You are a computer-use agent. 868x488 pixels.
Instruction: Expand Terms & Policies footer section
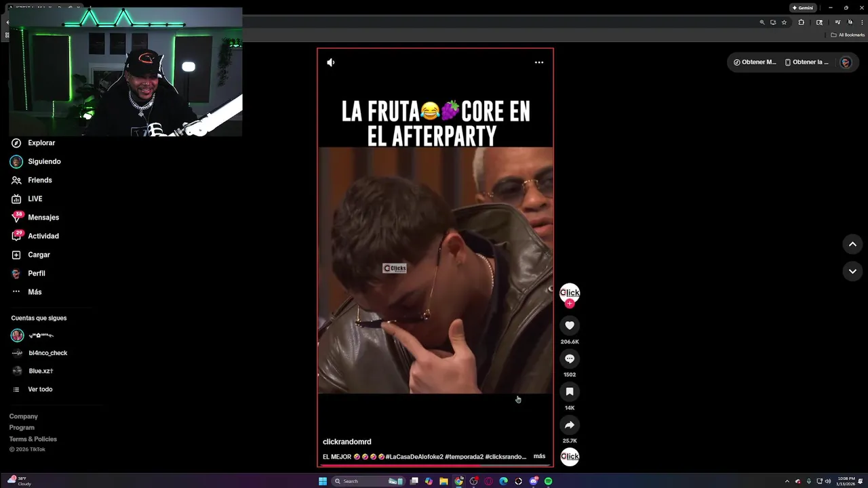coord(33,439)
